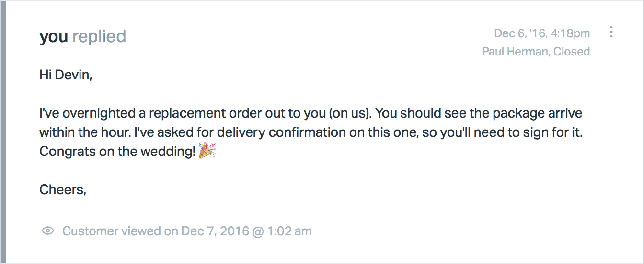Click the party popper emoji
The width and height of the screenshot is (644, 264).
pyautogui.click(x=207, y=151)
